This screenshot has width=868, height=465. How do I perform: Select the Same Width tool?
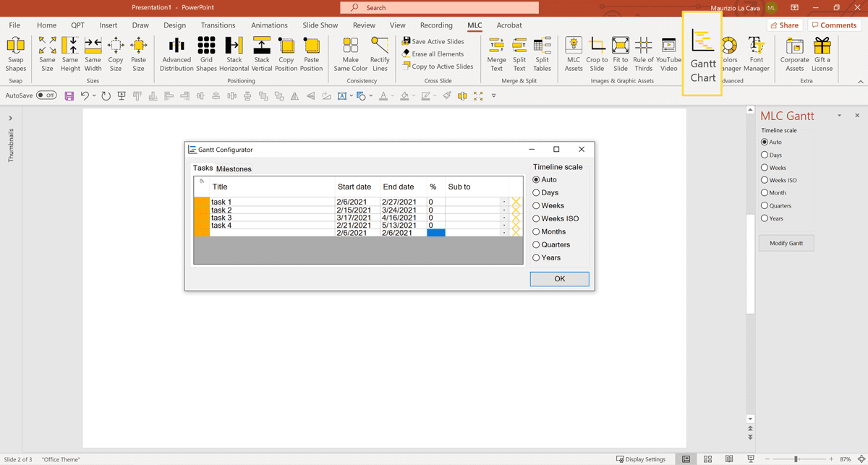coord(93,54)
